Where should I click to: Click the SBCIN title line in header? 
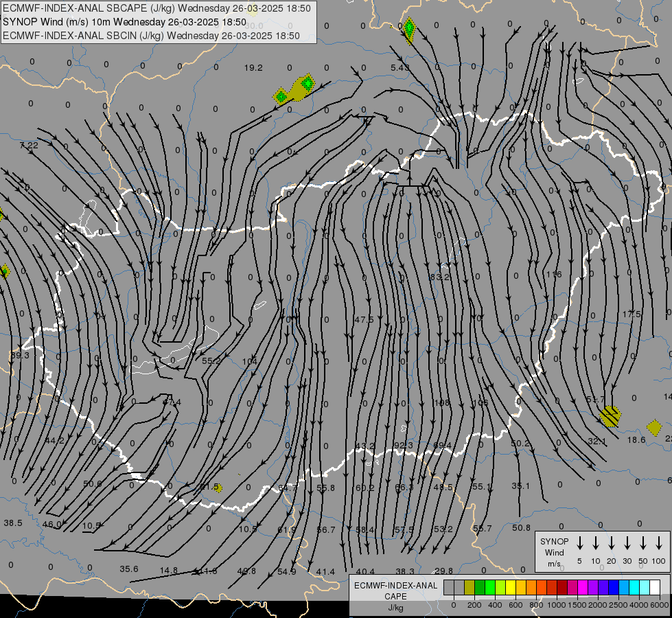pyautogui.click(x=151, y=36)
